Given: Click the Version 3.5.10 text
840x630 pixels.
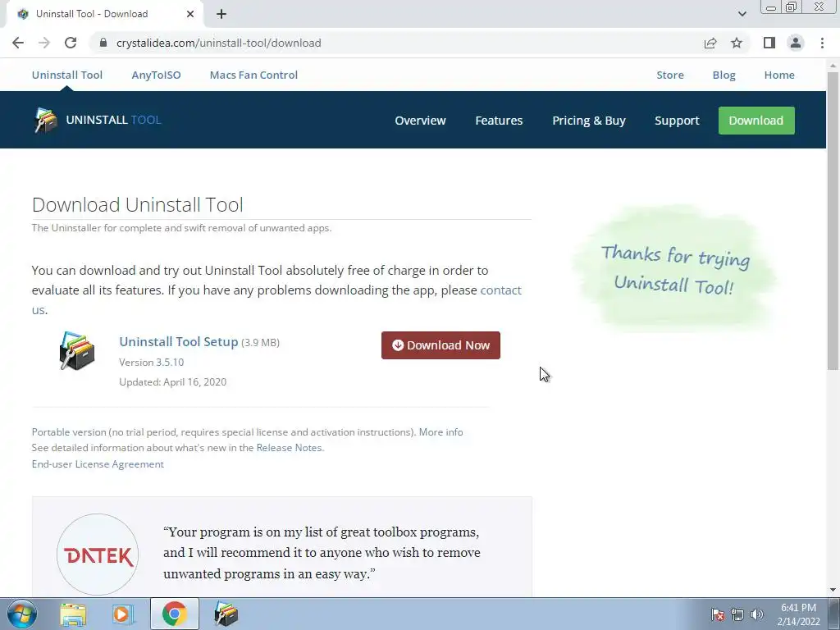Looking at the screenshot, I should coord(151,362).
